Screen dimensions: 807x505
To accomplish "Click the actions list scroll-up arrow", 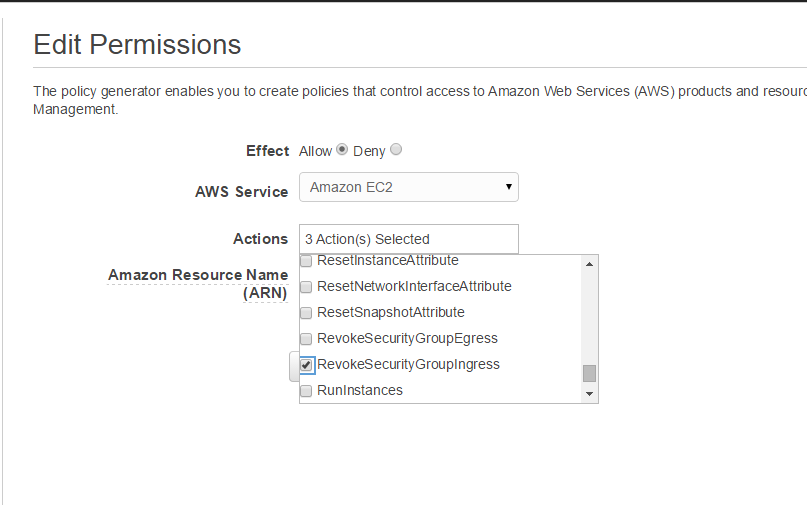I will pyautogui.click(x=590, y=265).
